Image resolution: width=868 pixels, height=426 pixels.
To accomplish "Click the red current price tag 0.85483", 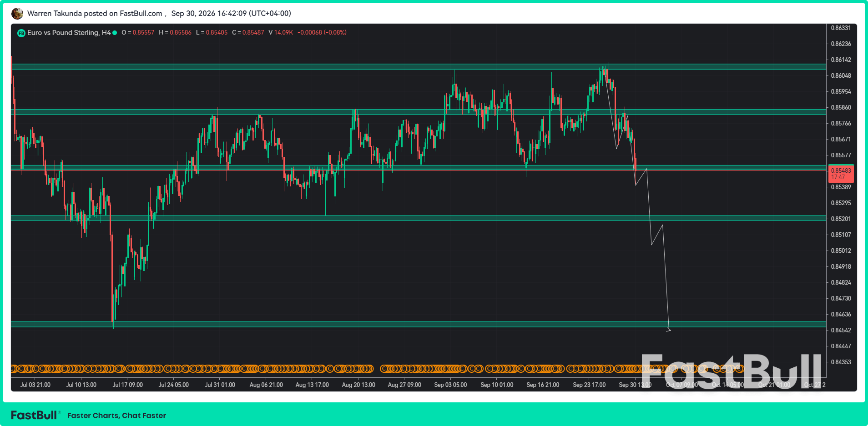I will 841,174.
